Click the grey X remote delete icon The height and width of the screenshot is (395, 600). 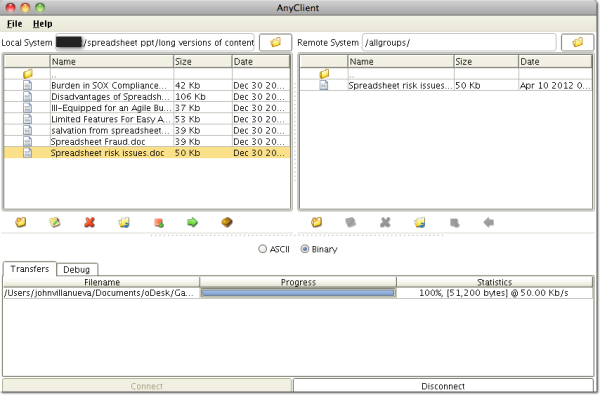(x=385, y=222)
